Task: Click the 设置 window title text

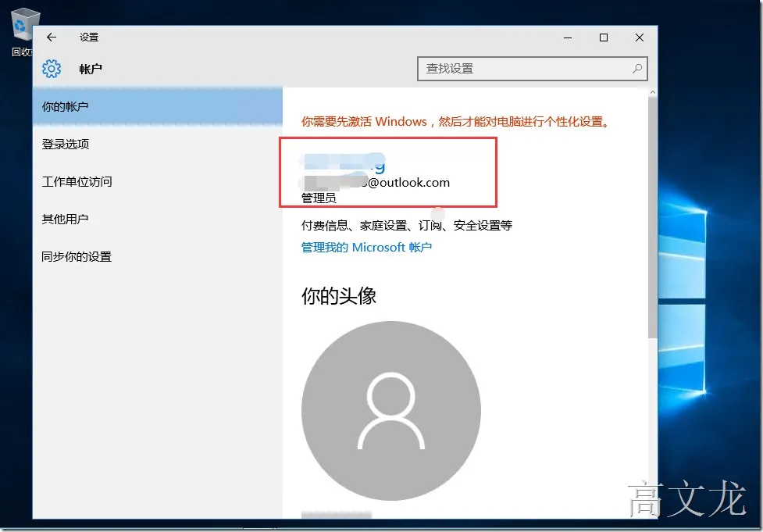Action: tap(89, 37)
